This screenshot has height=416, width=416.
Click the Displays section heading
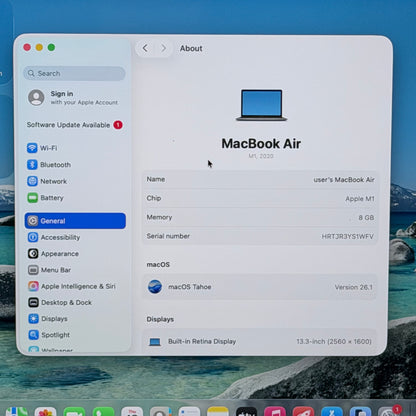[160, 319]
